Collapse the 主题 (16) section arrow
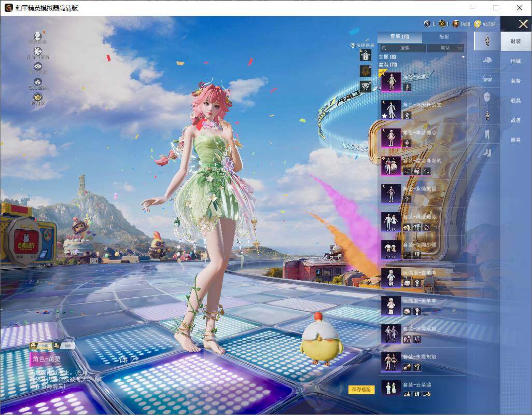This screenshot has width=532, height=415. tap(463, 57)
